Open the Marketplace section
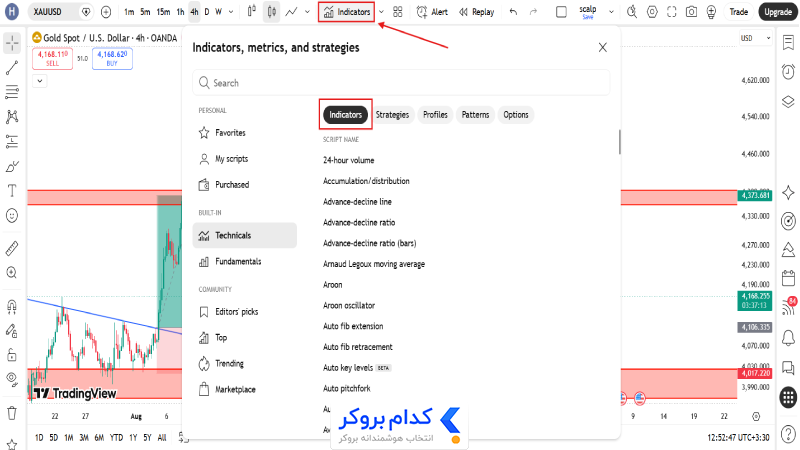 pyautogui.click(x=244, y=389)
